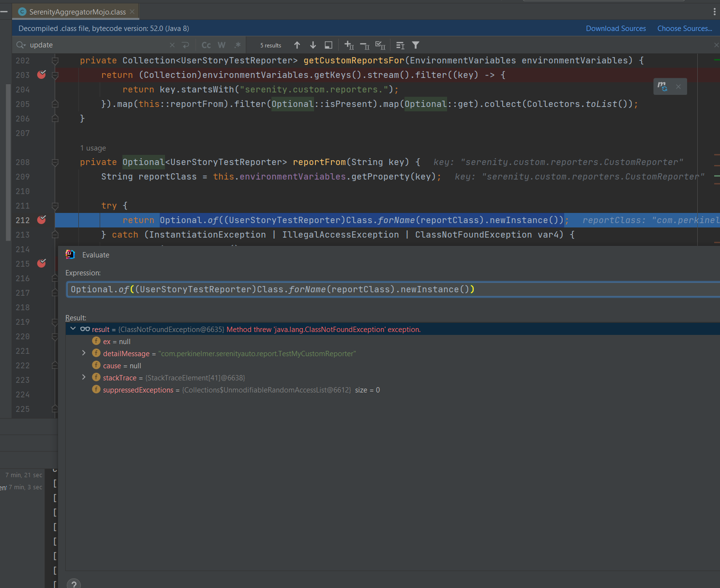Toggle Match Case (Cc) search option

pyautogui.click(x=206, y=45)
